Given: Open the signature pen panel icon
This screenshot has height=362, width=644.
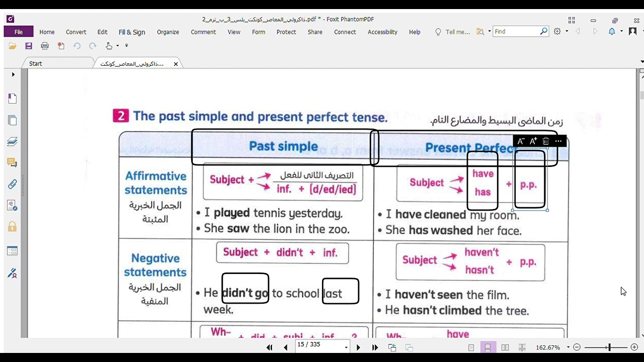Looking at the screenshot, I should [x=13, y=273].
